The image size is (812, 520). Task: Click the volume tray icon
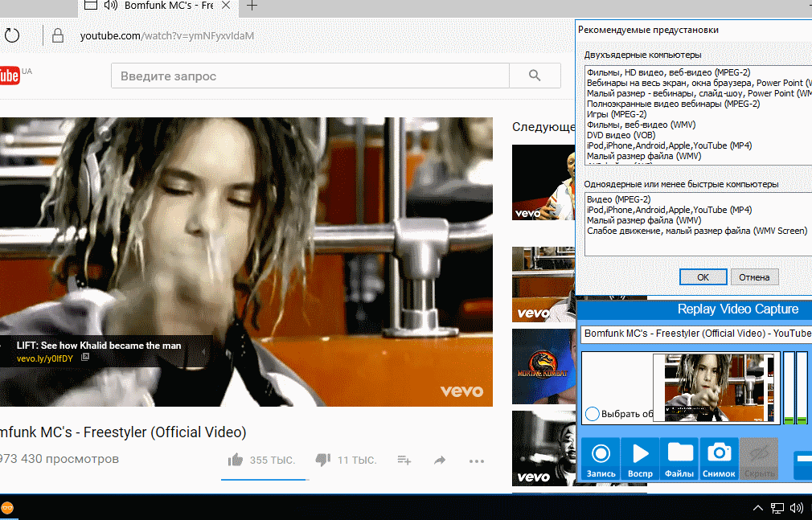tap(796, 508)
